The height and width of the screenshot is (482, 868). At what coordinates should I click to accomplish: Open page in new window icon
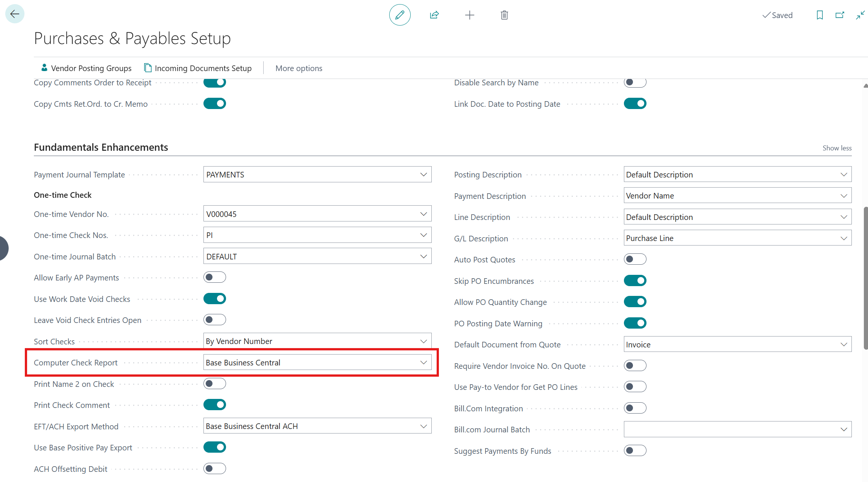[840, 15]
